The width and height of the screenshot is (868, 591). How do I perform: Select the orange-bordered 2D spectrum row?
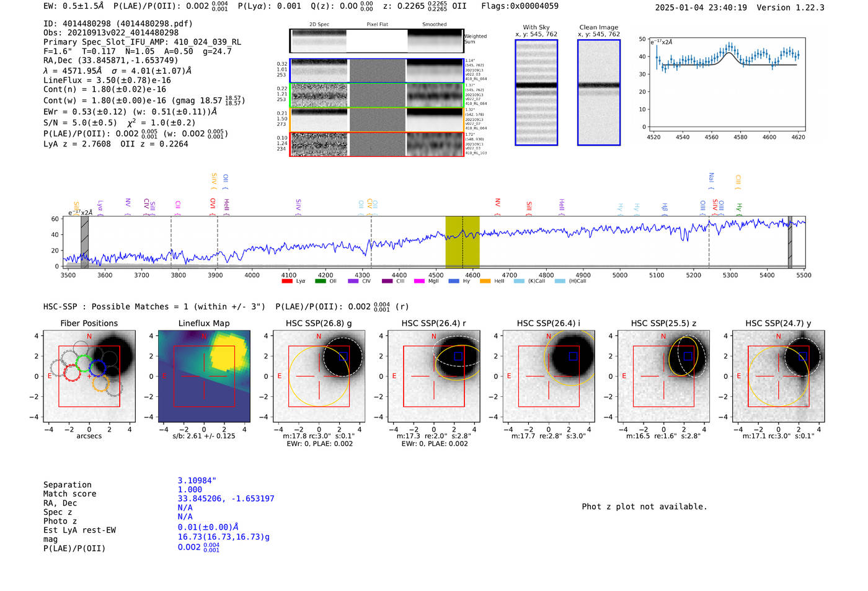pos(376,120)
